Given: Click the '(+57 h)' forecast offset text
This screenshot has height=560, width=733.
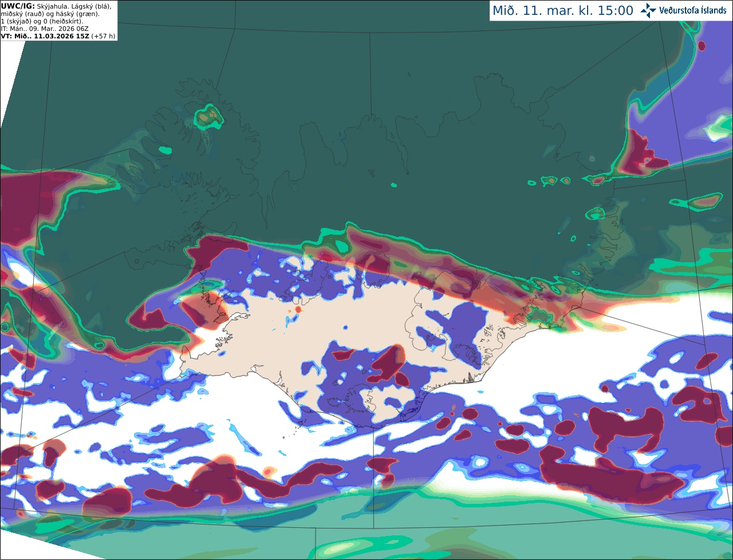Looking at the screenshot, I should [x=103, y=36].
